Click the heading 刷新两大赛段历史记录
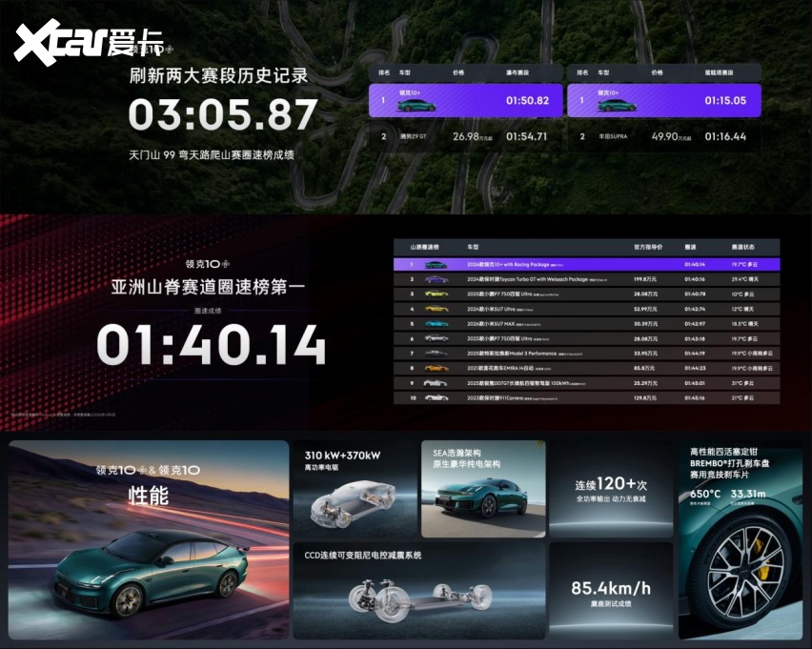Viewport: 812px width, 649px height. click(x=218, y=75)
